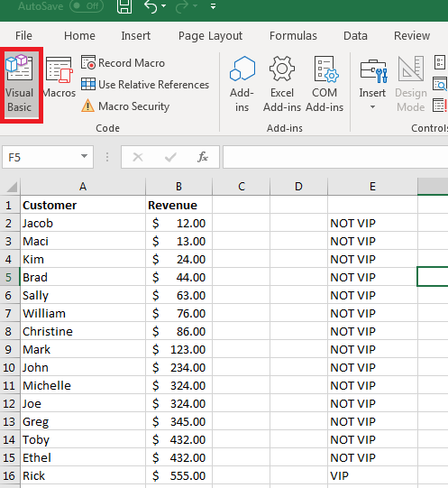The height and width of the screenshot is (488, 448).
Task: Open the Visual Basic editor
Action: click(20, 85)
